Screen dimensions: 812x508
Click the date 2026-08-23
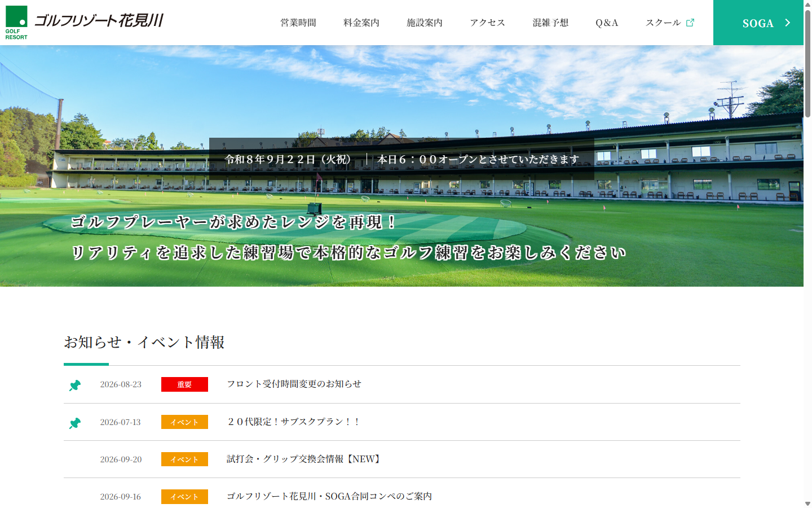[x=121, y=384]
